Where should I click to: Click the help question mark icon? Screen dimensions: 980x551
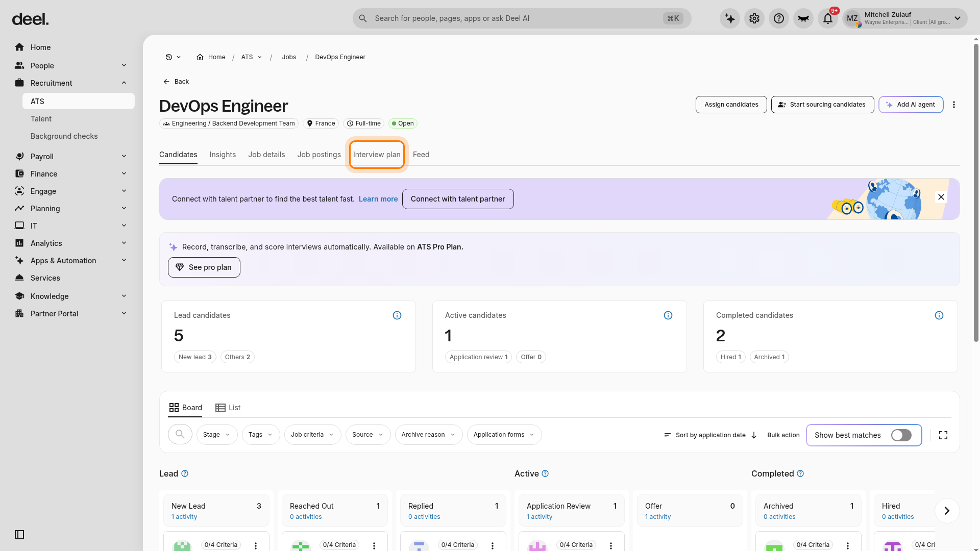pos(779,19)
